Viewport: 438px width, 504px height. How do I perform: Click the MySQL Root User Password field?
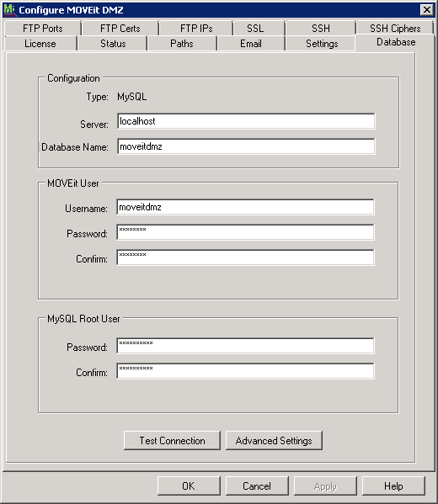[246, 346]
